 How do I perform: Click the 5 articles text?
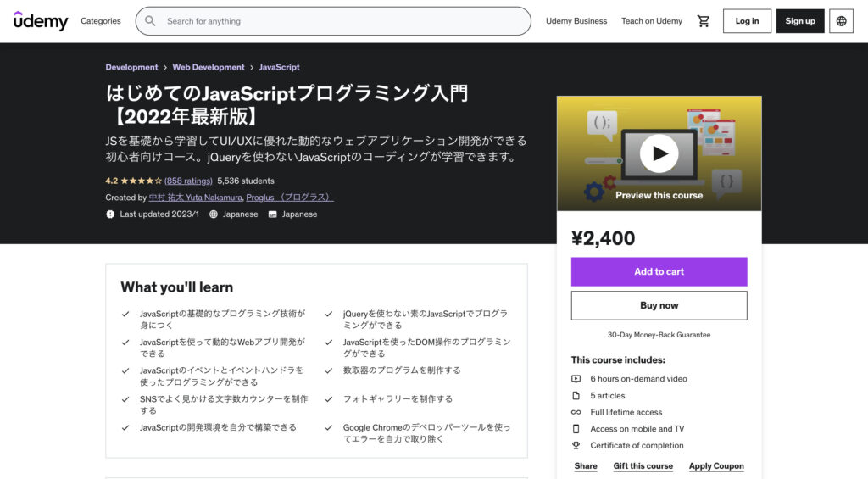pos(607,395)
